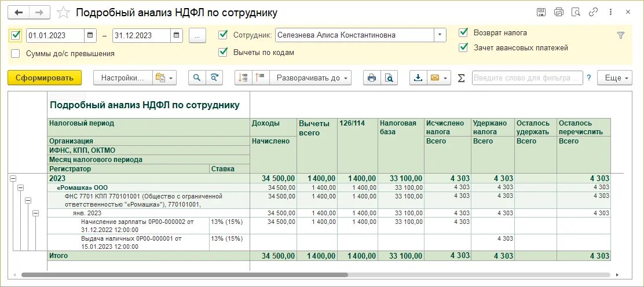Open the 'Настройки...' button
This screenshot has height=287, width=644.
[x=123, y=78]
